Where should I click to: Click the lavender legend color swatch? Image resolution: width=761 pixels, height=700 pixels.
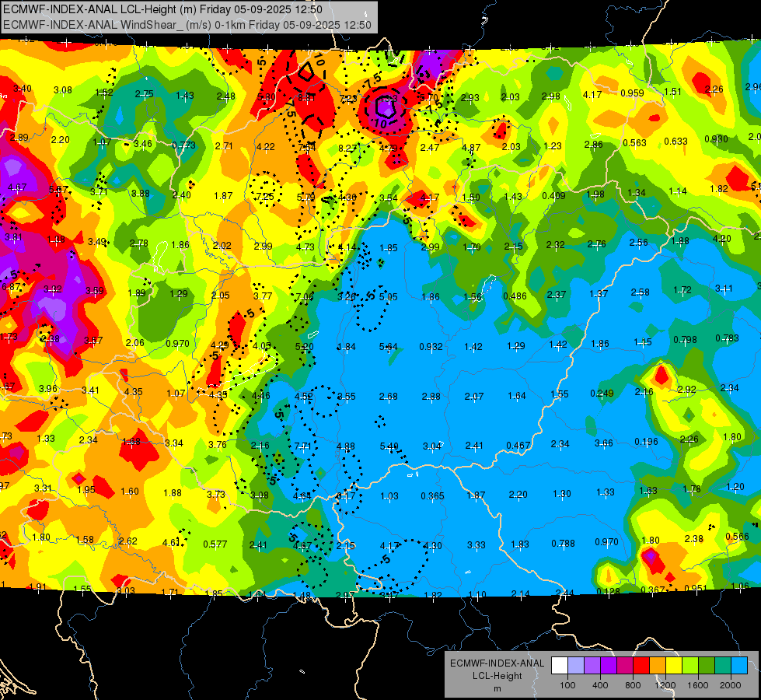[576, 666]
